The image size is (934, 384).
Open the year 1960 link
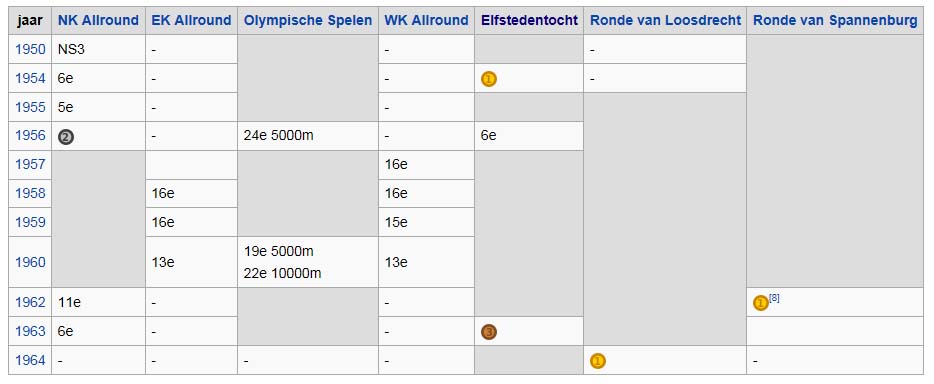coord(30,262)
